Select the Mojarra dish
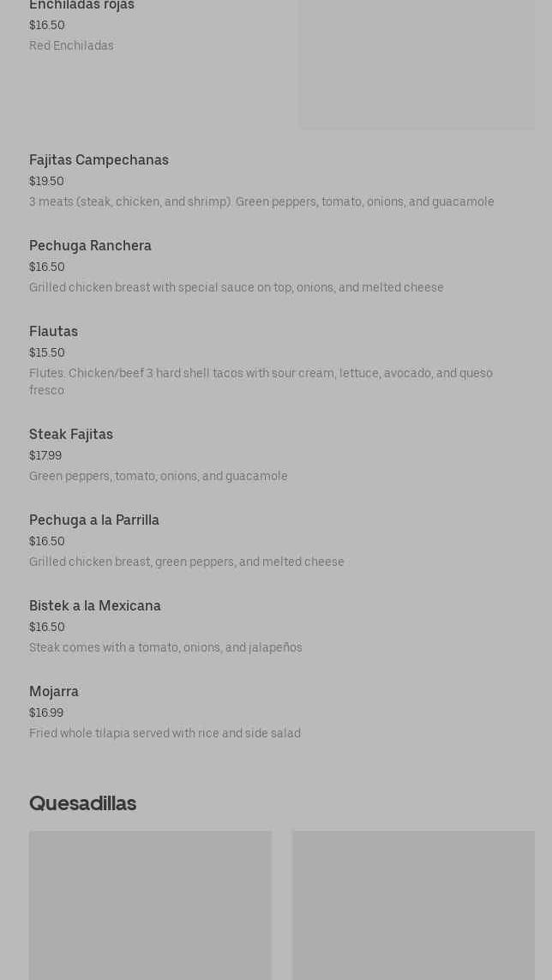Screen dimensions: 552x980 54,692
